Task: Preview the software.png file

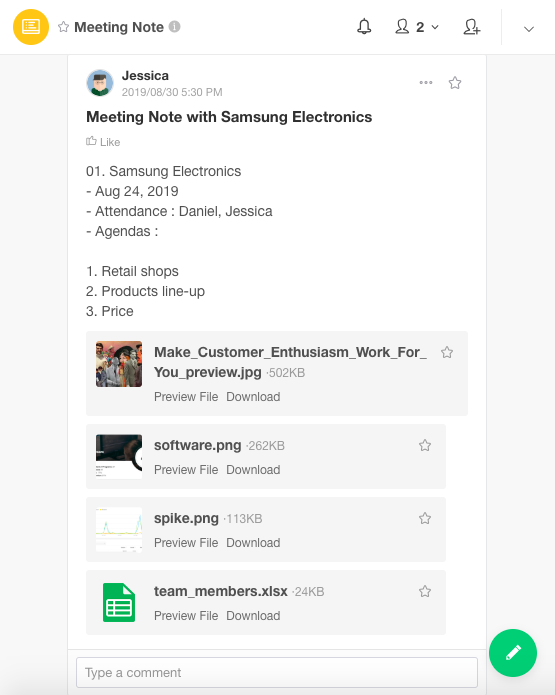Action: pyautogui.click(x=186, y=469)
